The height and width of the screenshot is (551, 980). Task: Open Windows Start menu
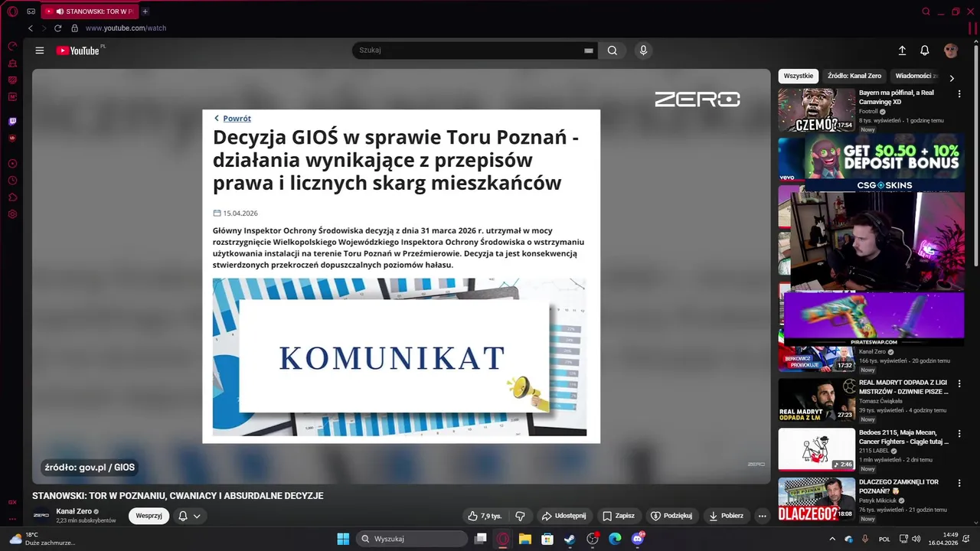[343, 539]
